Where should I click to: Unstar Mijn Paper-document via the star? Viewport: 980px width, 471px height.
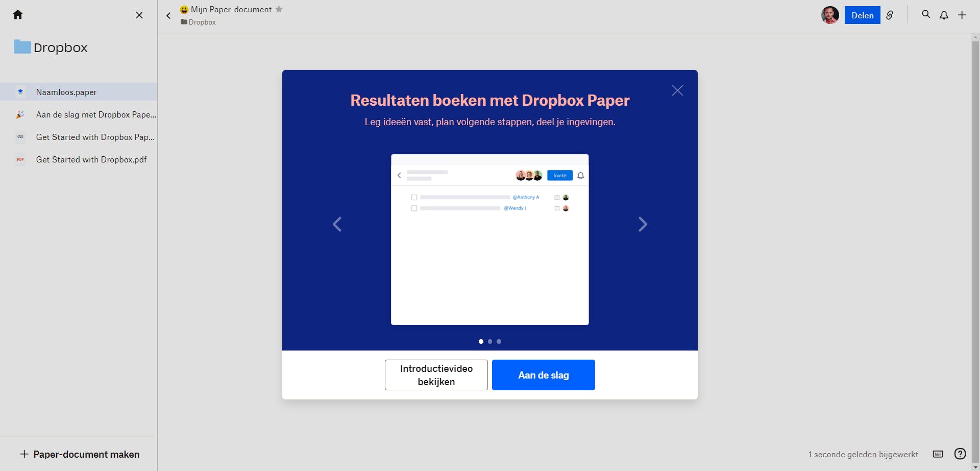(x=279, y=9)
